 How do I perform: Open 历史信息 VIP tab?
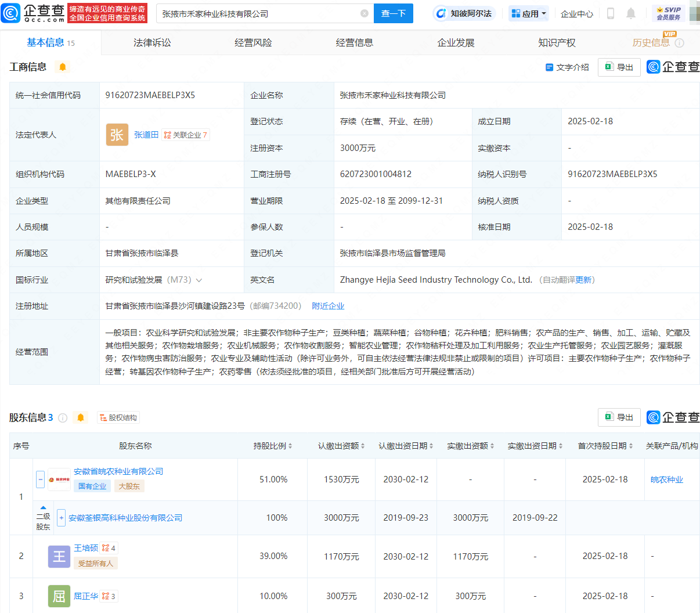[651, 42]
